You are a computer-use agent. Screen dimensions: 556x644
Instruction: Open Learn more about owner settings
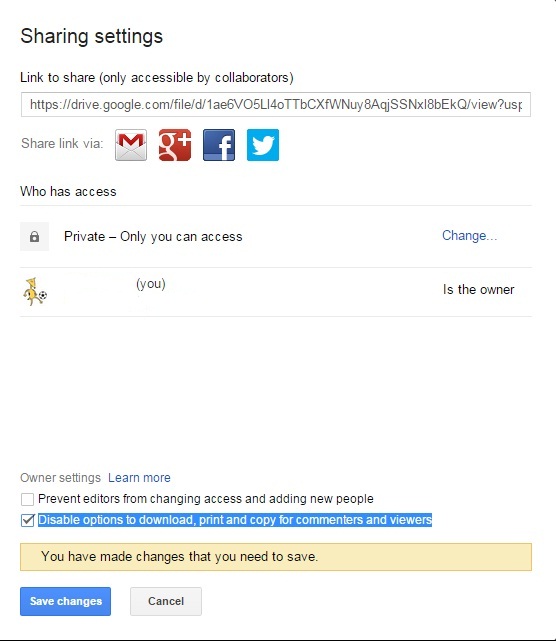(x=139, y=478)
